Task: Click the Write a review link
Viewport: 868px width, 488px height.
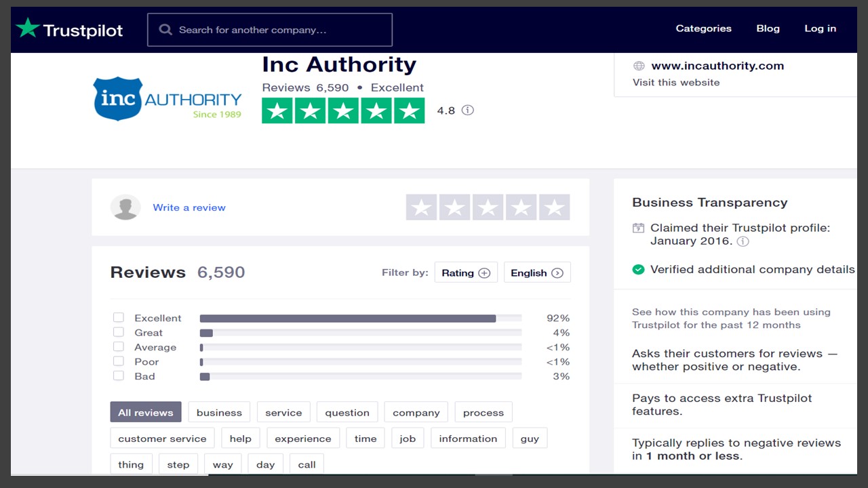Action: [x=189, y=207]
